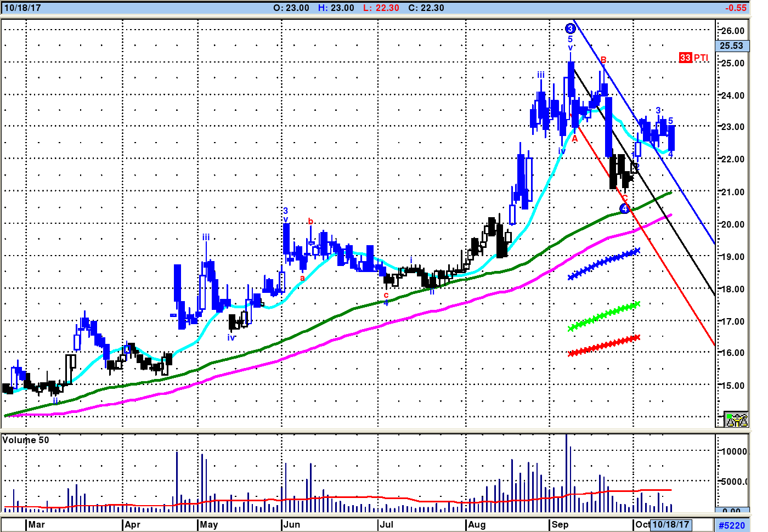Select the red lowercase b wave label in June
Image resolution: width=768 pixels, height=532 pixels.
pos(310,222)
